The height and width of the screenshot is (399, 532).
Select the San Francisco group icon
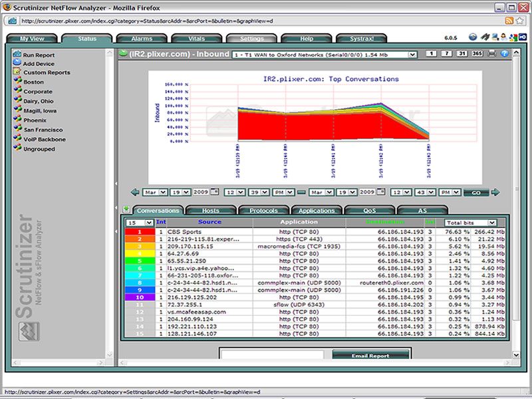[18, 128]
